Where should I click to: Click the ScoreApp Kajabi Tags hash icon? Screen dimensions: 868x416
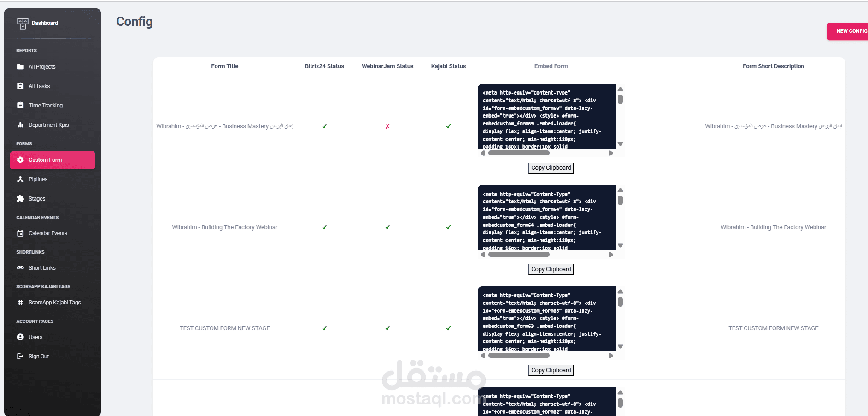(20, 303)
